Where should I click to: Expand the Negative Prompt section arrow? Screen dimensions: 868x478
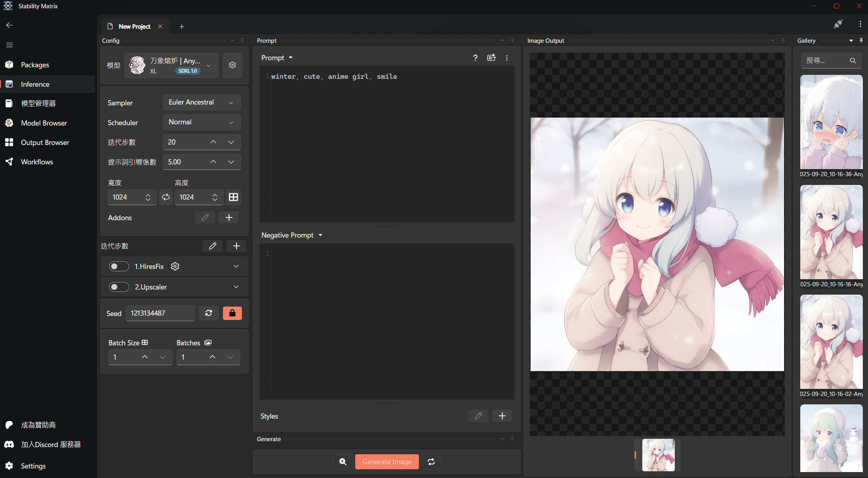tap(320, 235)
